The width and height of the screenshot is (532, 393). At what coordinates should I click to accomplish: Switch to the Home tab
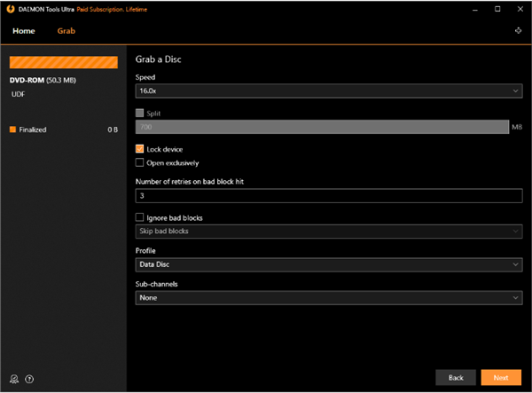point(24,31)
